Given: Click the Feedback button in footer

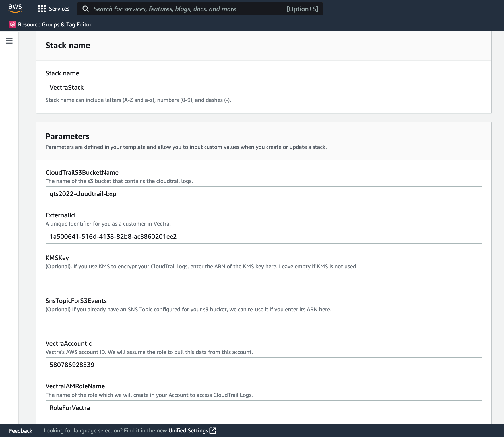Looking at the screenshot, I should coord(21,431).
